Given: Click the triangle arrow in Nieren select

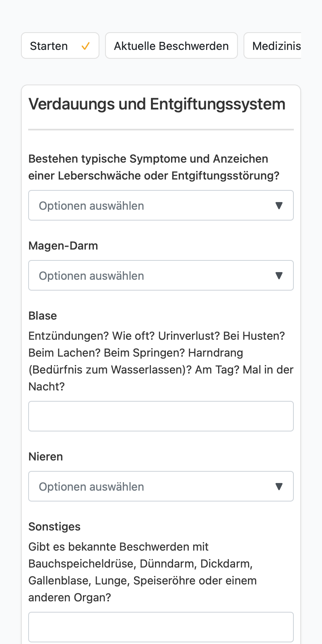Looking at the screenshot, I should point(279,487).
